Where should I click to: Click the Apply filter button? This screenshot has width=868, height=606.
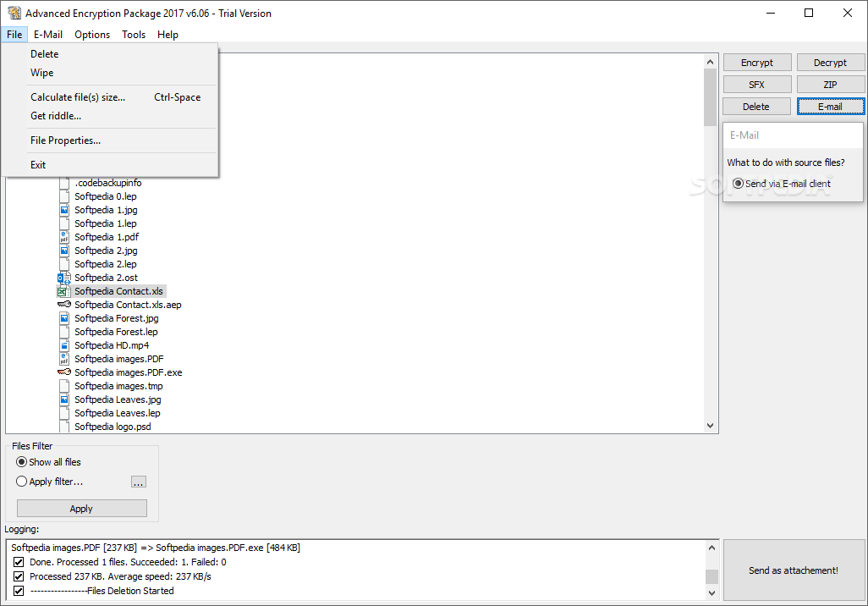coord(81,509)
